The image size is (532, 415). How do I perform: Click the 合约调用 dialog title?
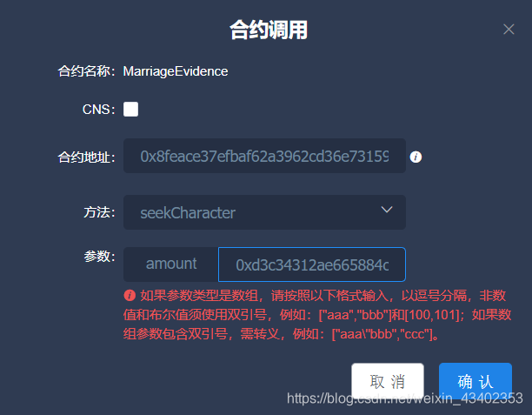[269, 30]
